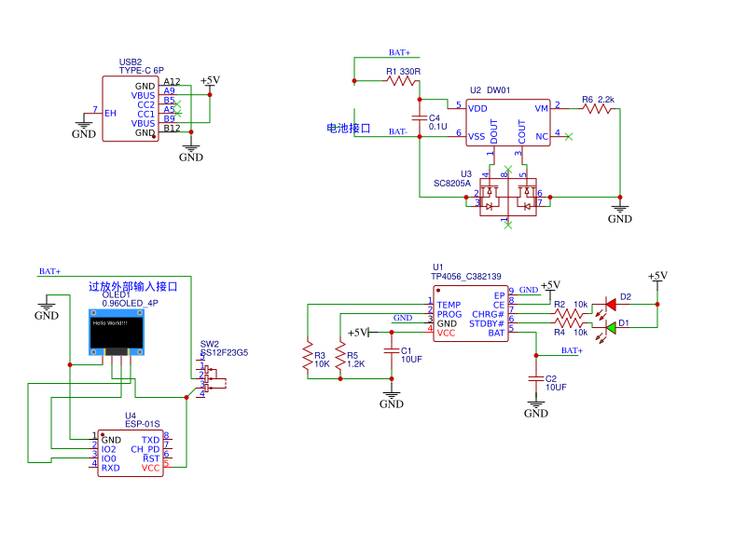Click the no-connect cross on NC pin 4
This screenshot has height=560, width=746.
pos(568,137)
